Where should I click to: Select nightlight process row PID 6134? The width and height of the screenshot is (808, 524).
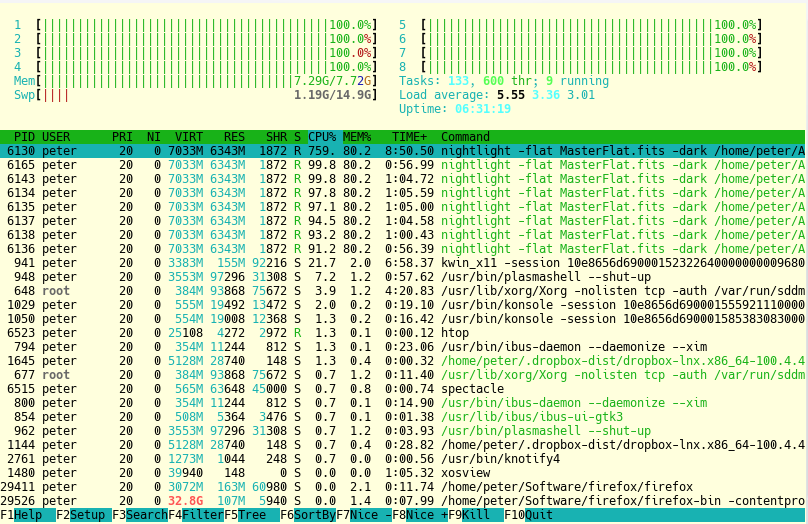[402, 193]
